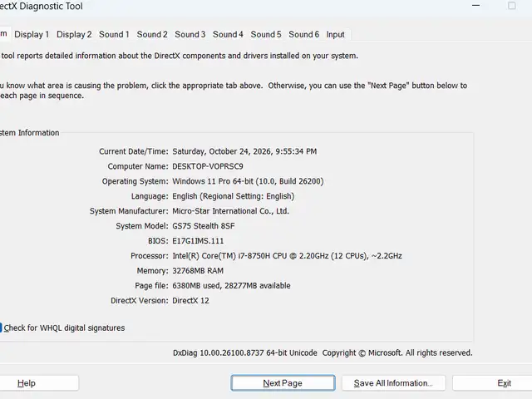Switch to the Display 2 tab
This screenshot has height=399, width=532.
coord(74,34)
